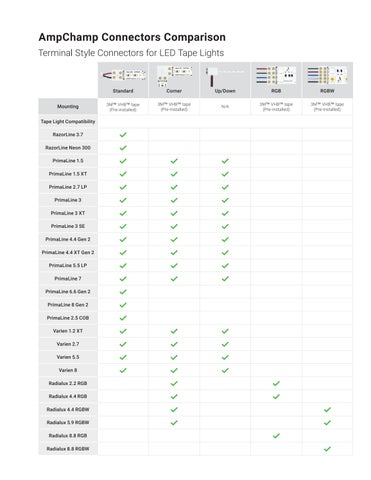Click the Corner checkmark for PrimaLine 1.5
Screen dimensions: 371x480
174,161
